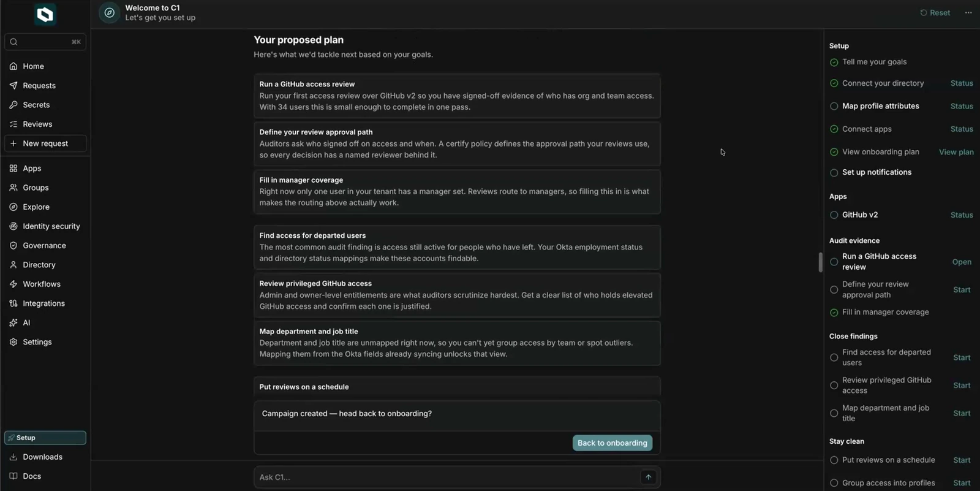Select the Setup item in the sidebar

[45, 438]
